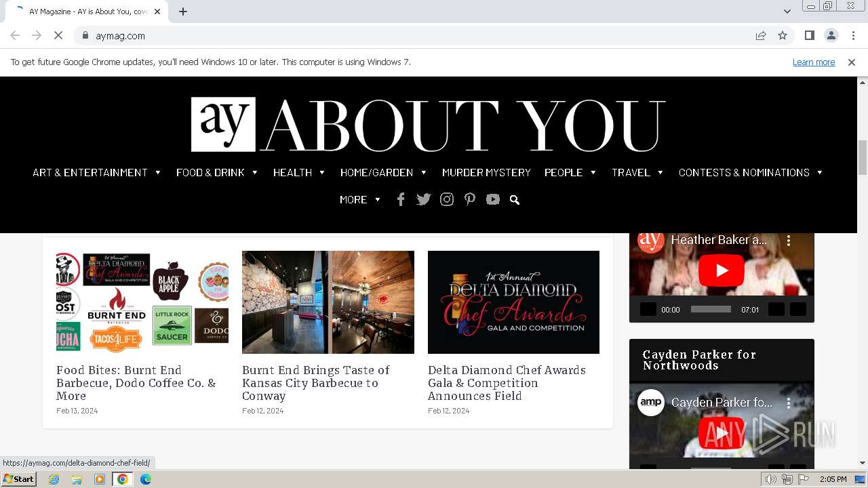This screenshot has width=868, height=488.
Task: Seek within Heather Baker video progress bar
Action: [x=711, y=309]
